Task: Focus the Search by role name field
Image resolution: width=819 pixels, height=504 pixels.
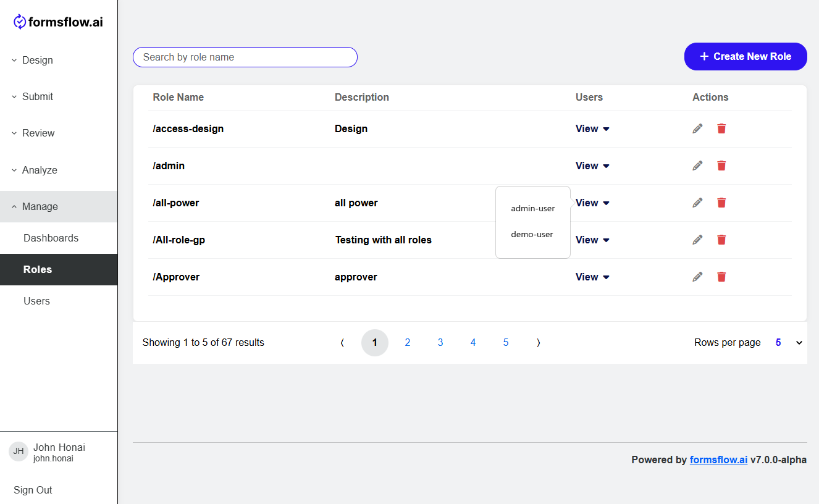Action: [x=245, y=57]
